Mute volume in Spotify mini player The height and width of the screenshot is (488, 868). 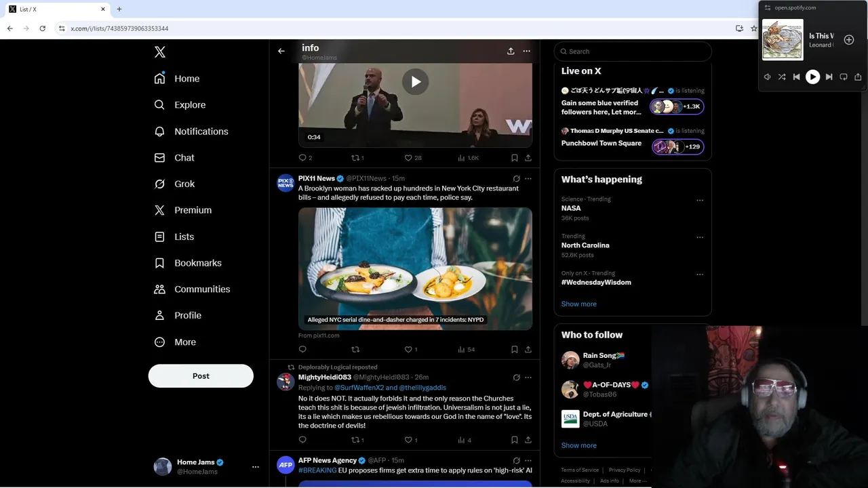click(x=767, y=77)
